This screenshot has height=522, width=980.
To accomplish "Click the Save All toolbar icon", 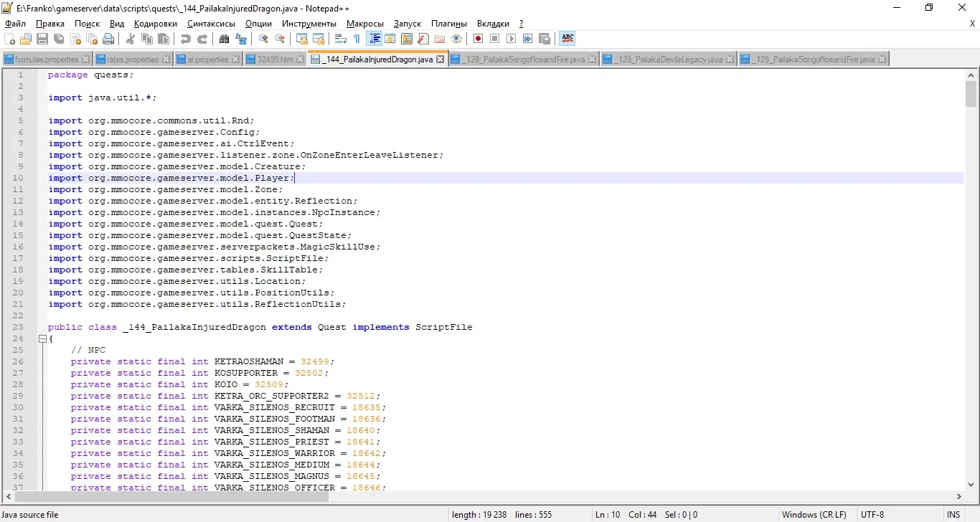I will (x=58, y=39).
